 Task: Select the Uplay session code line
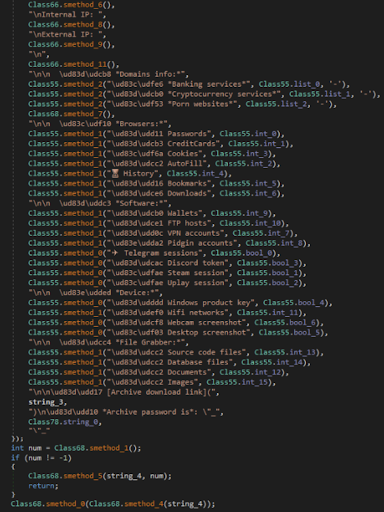167,283
